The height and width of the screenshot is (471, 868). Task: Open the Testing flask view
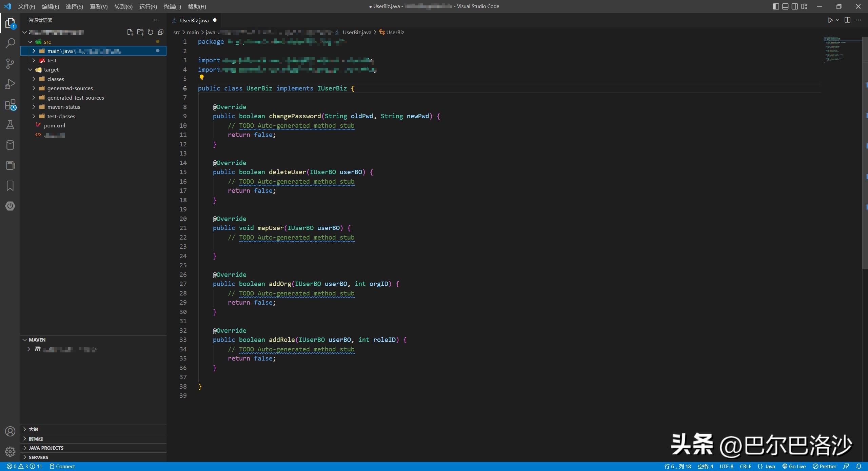(x=10, y=125)
